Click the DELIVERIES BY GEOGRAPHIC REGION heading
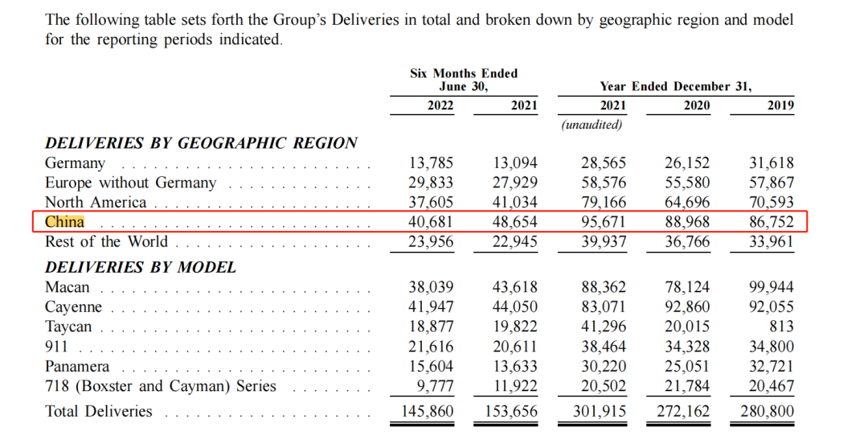 click(x=201, y=143)
